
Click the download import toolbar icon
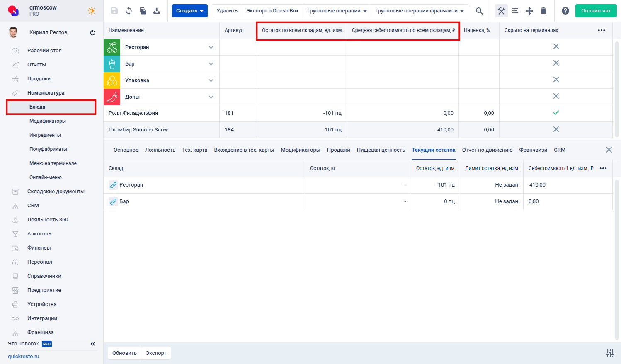pyautogui.click(x=157, y=11)
